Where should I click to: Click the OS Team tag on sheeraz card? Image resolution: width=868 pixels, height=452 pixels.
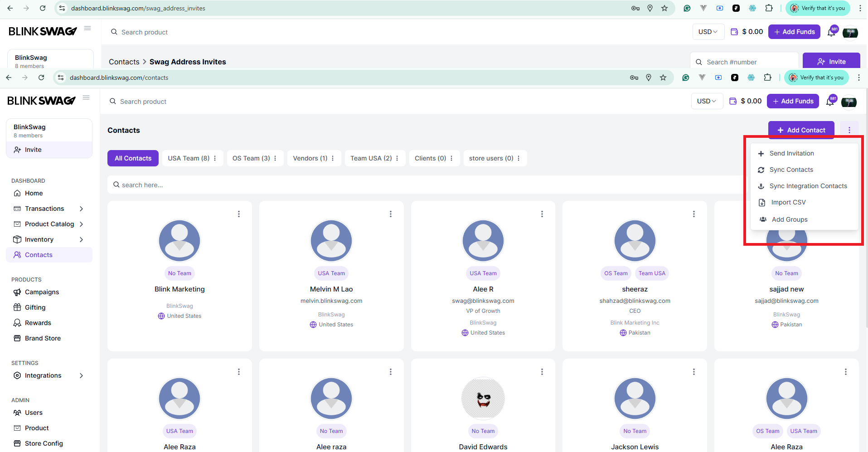coord(616,273)
